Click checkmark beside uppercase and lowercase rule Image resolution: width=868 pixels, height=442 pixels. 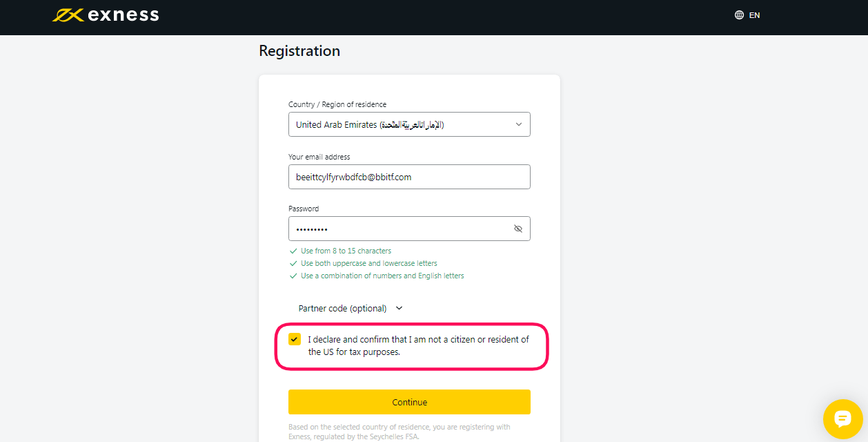click(x=293, y=263)
